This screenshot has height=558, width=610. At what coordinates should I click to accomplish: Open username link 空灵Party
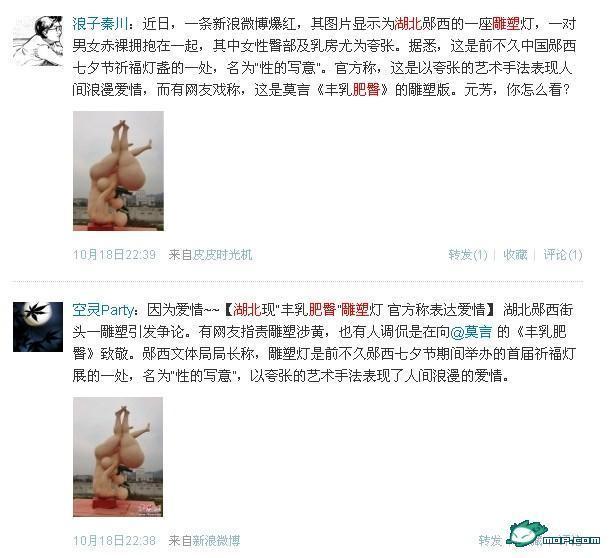tap(103, 310)
